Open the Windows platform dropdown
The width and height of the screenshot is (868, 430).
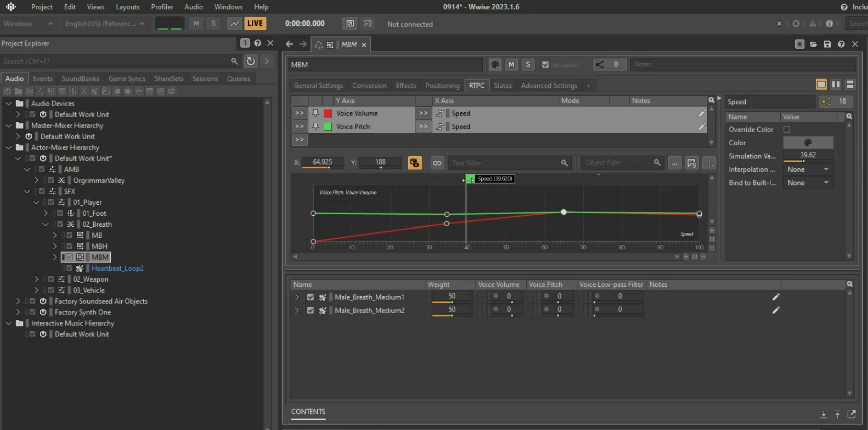[x=28, y=24]
